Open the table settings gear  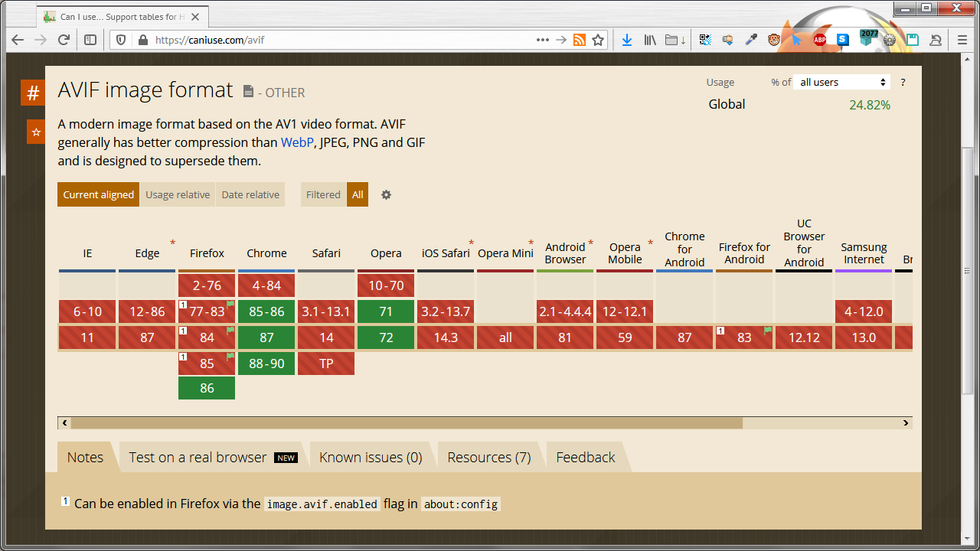[x=386, y=194]
